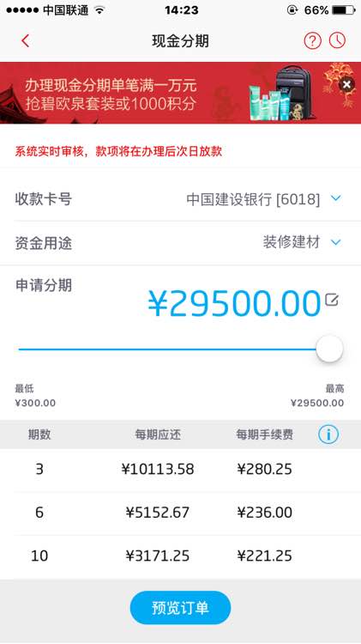Open the history clock icon

point(337,40)
